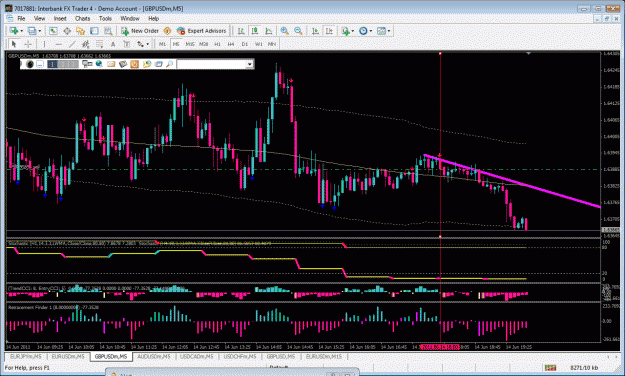Select the Crosshair tool
This screenshot has height=376, width=625.
pyautogui.click(x=28, y=44)
